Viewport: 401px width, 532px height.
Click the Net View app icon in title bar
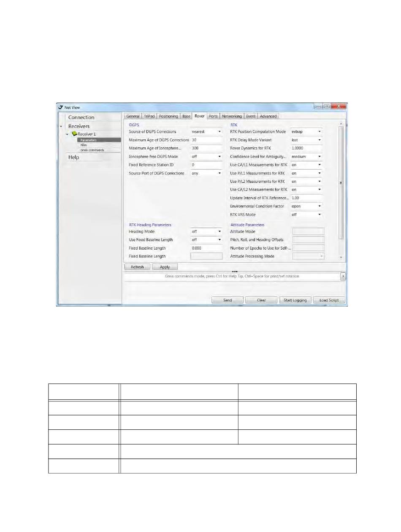click(x=61, y=107)
